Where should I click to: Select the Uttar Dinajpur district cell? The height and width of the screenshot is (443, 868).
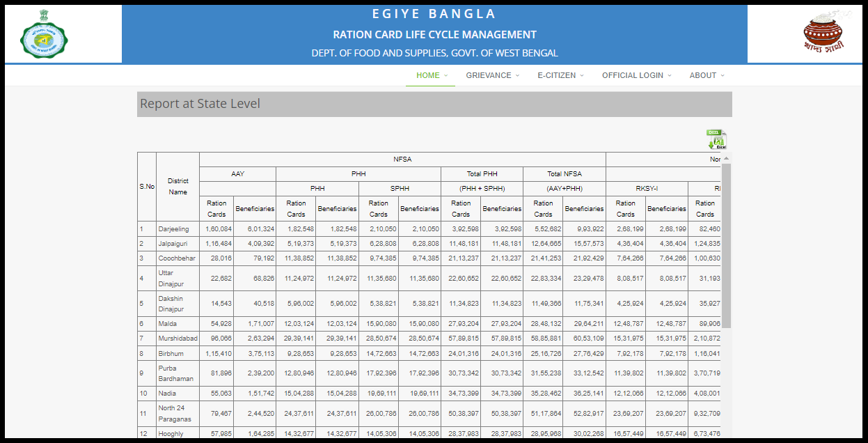(x=177, y=279)
